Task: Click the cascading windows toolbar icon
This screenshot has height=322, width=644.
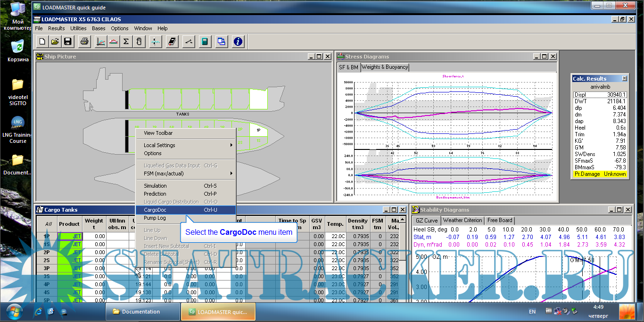Action: tap(221, 41)
